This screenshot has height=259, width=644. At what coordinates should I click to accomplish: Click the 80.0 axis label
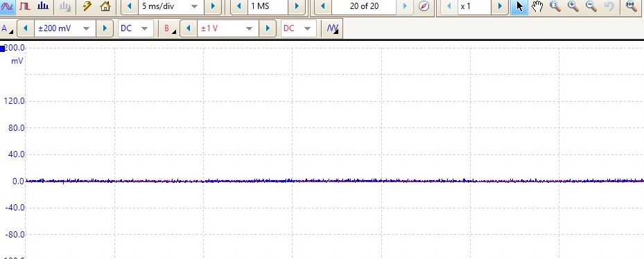17,127
